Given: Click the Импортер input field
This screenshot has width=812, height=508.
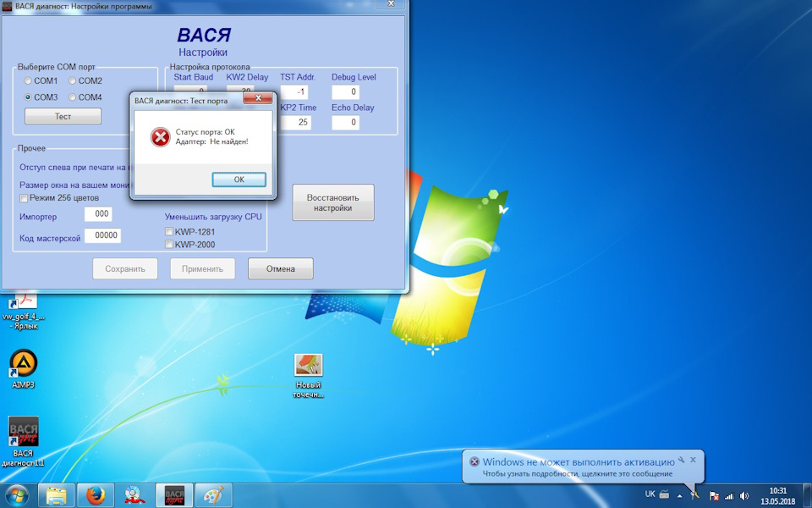Looking at the screenshot, I should (x=98, y=214).
